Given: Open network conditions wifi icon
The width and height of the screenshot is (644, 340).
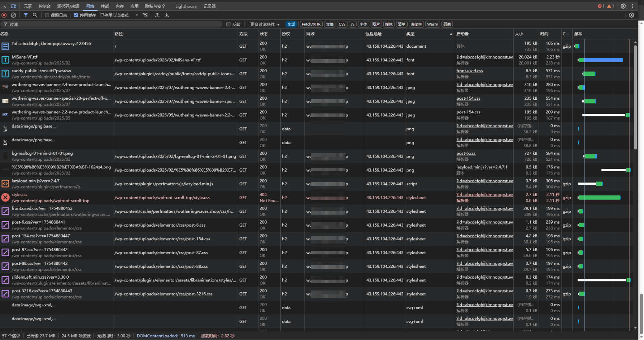Looking at the screenshot, I should [x=145, y=15].
